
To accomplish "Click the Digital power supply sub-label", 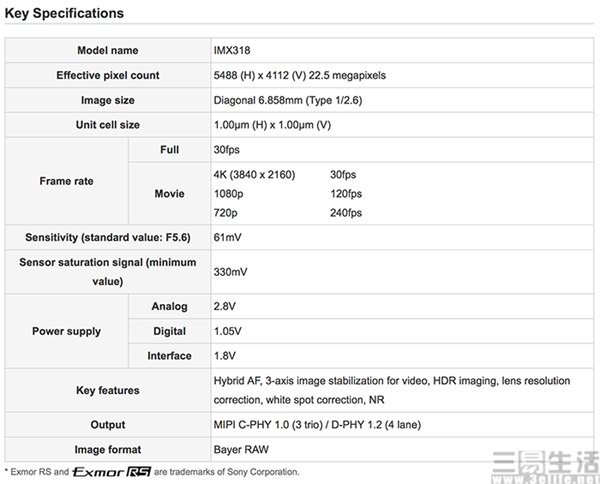I will click(169, 330).
